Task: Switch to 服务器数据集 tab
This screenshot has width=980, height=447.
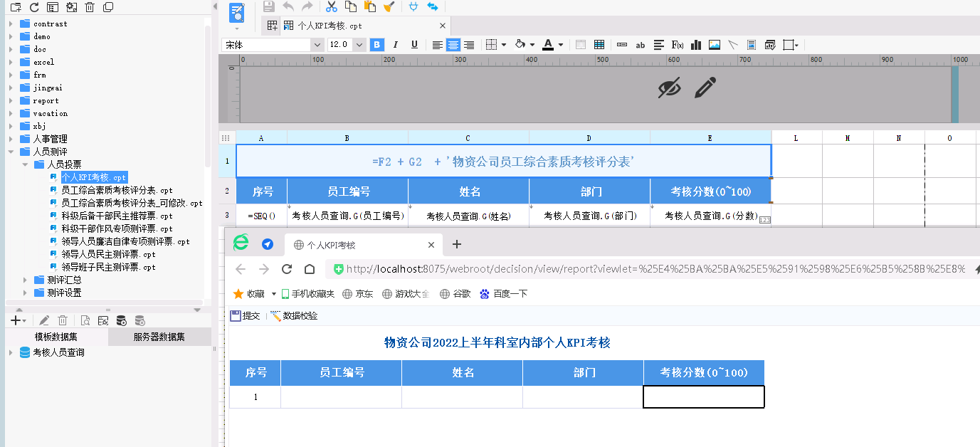Action: point(159,337)
